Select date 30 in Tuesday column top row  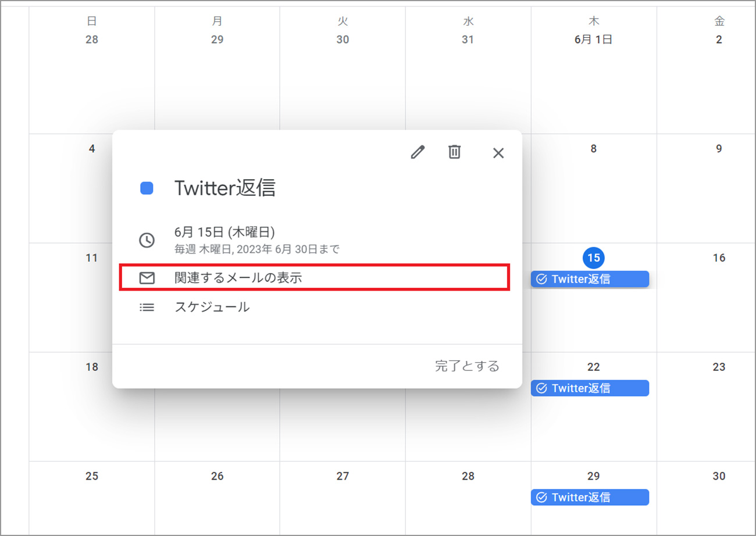343,40
